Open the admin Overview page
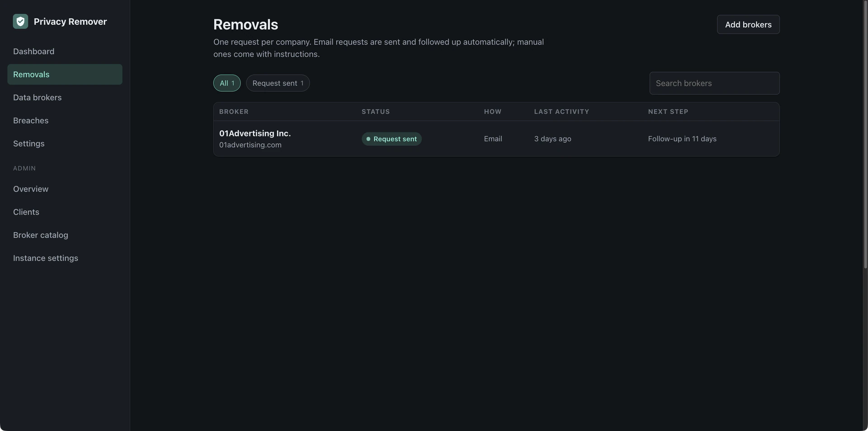 click(65, 189)
